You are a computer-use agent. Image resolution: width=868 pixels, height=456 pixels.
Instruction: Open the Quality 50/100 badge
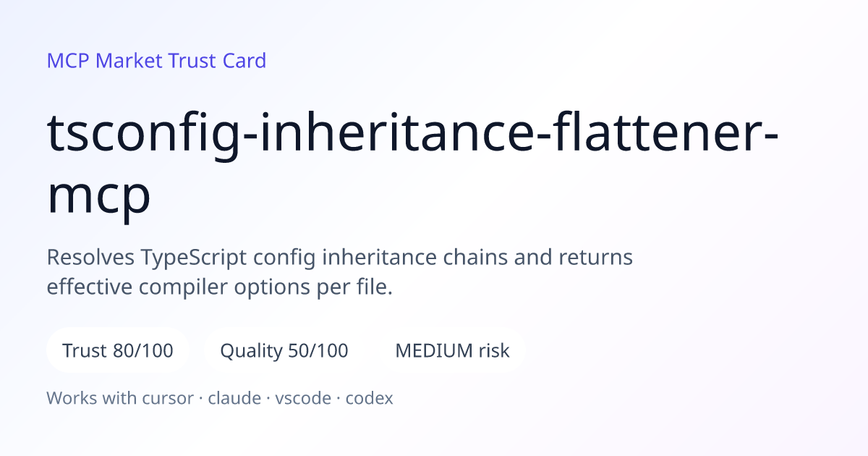[x=284, y=351]
